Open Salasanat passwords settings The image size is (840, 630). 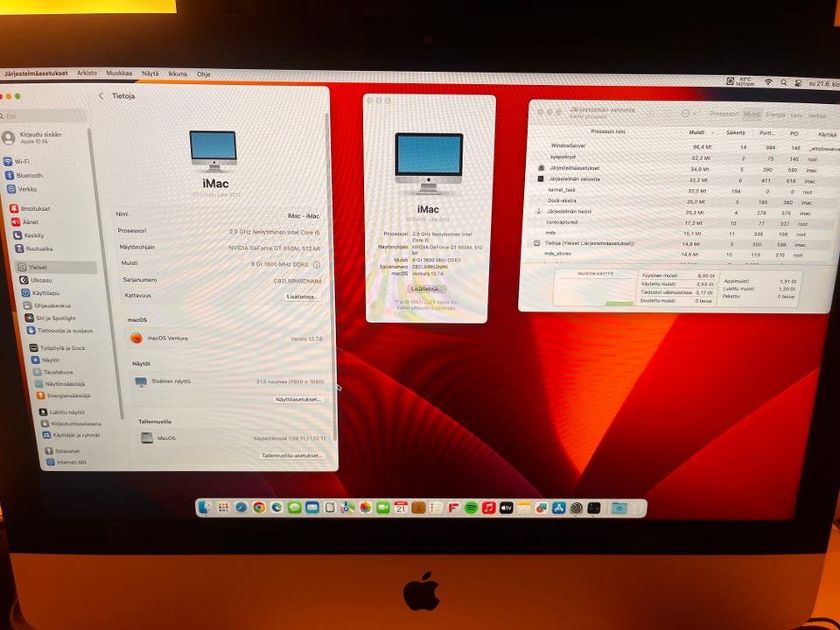63,451
